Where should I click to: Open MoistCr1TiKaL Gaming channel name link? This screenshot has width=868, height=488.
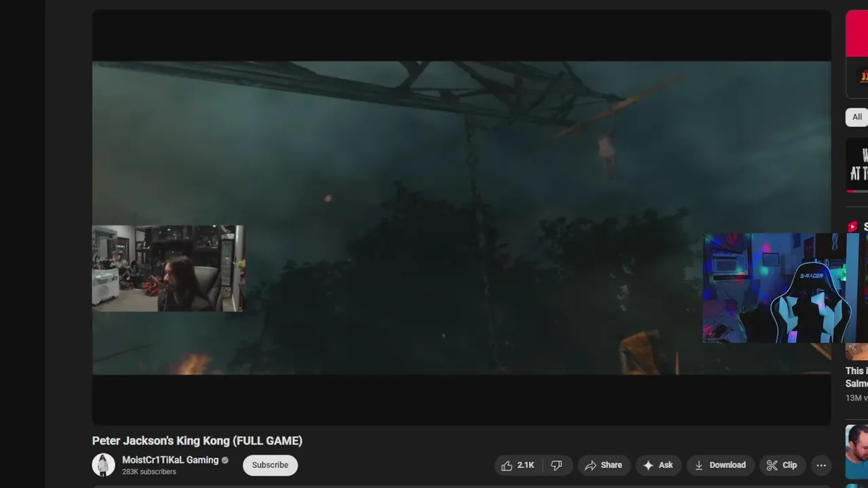(170, 460)
